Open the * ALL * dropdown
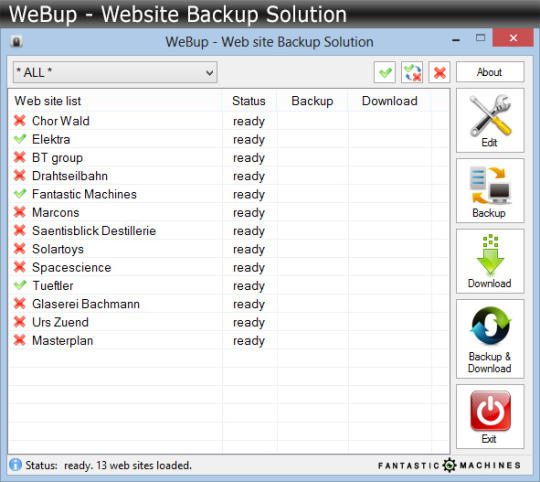This screenshot has height=482, width=540. pos(115,72)
